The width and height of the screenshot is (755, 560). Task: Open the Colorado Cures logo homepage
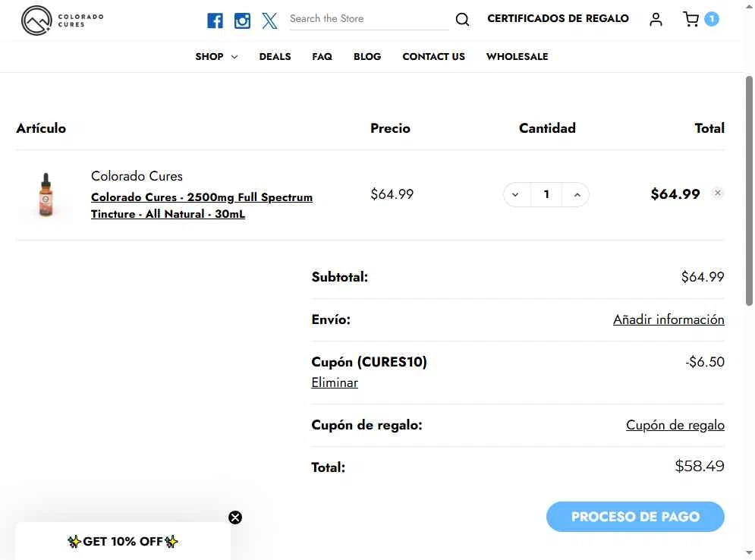[62, 20]
